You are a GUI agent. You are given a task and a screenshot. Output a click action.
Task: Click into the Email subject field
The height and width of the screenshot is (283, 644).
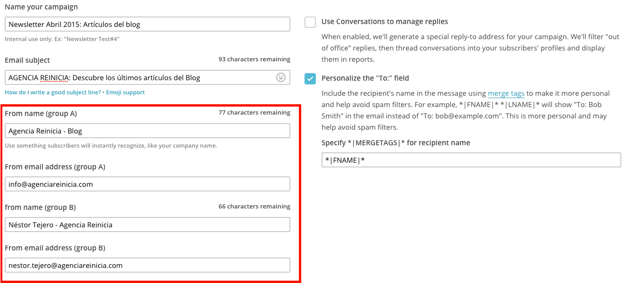(147, 77)
